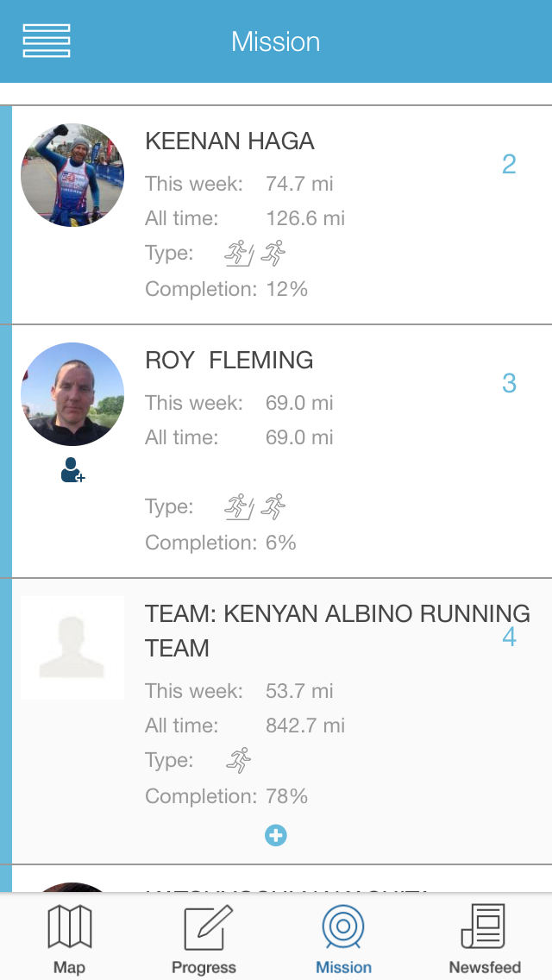
Task: Select rank number 2 badge
Action: (509, 165)
